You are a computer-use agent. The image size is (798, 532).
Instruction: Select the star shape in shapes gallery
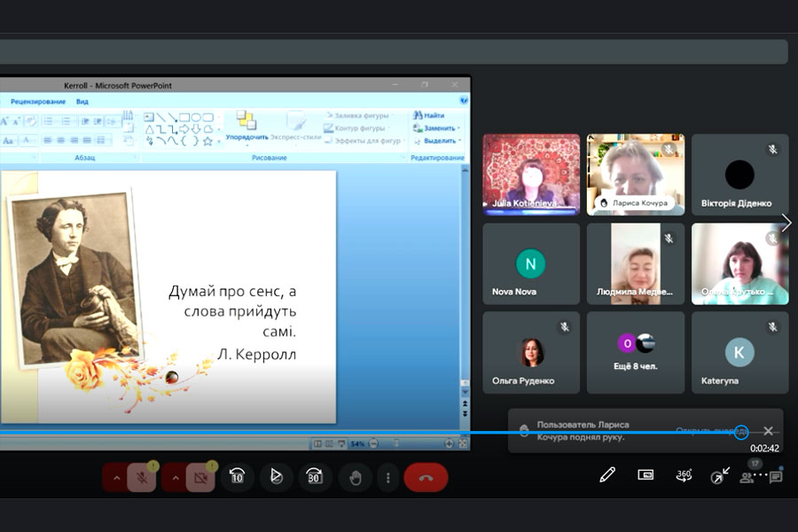coord(207,141)
